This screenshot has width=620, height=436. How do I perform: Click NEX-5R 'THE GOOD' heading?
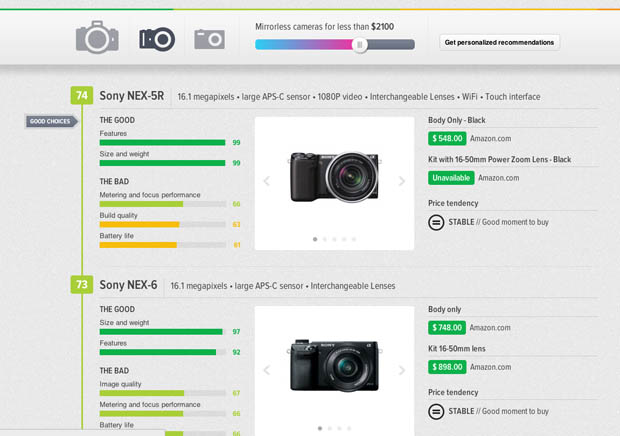tap(117, 120)
